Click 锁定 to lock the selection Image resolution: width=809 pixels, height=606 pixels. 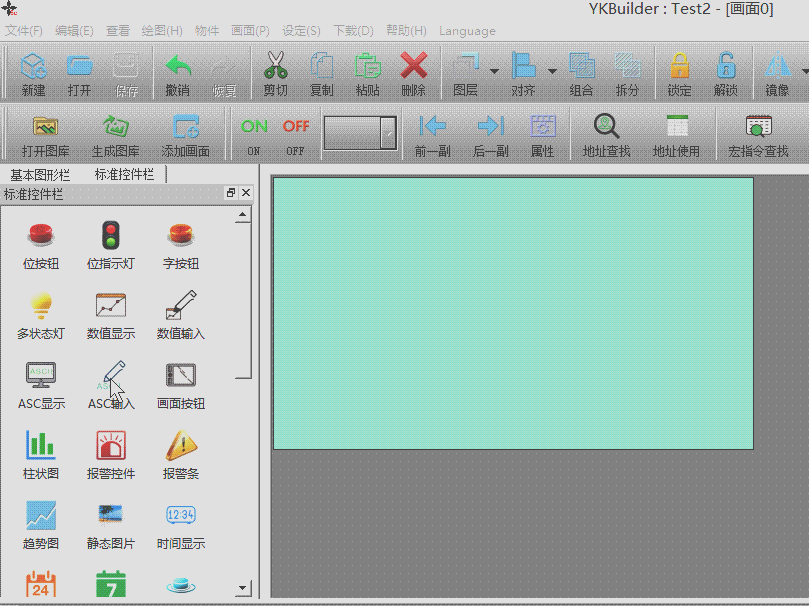click(679, 74)
